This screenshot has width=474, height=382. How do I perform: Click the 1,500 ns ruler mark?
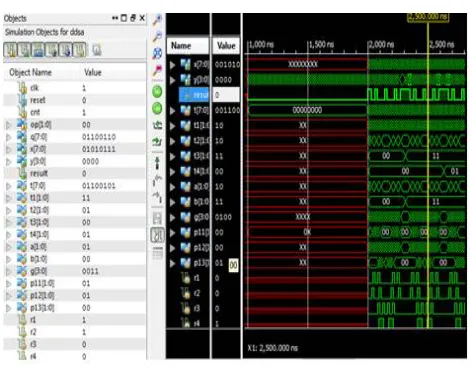click(321, 44)
